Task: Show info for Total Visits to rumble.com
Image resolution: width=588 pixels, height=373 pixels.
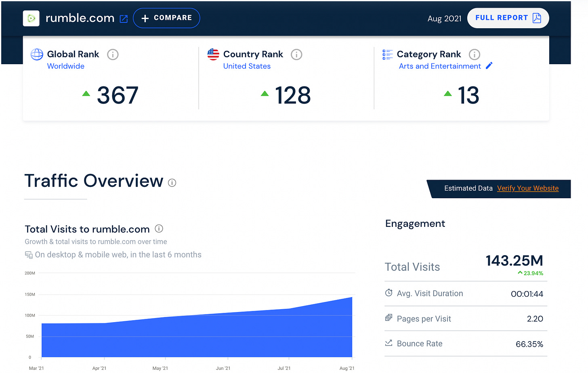Action: [159, 229]
